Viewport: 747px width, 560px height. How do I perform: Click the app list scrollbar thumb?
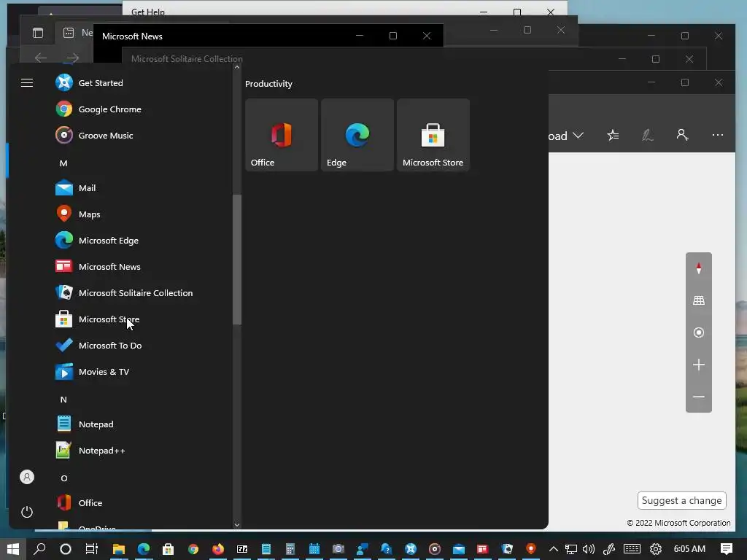237,260
